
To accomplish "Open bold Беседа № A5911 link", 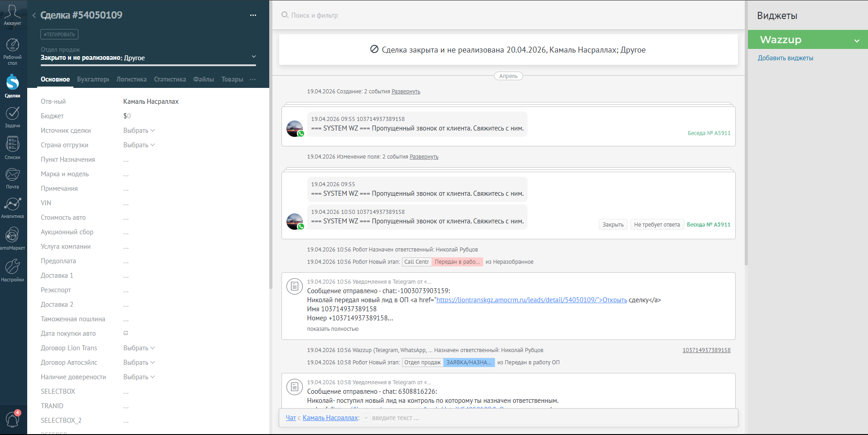I will coord(708,225).
